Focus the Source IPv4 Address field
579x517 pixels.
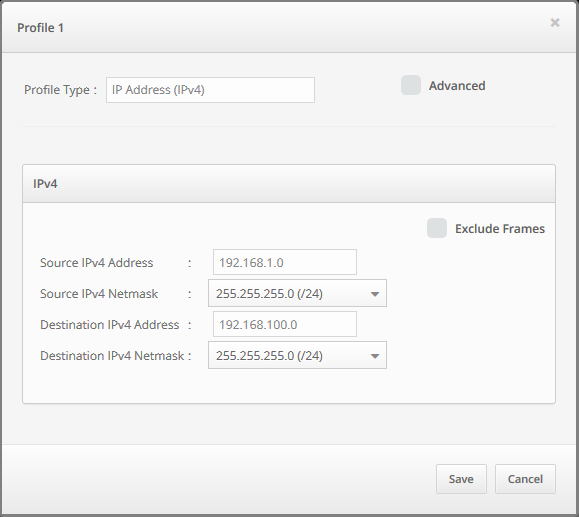(x=285, y=262)
